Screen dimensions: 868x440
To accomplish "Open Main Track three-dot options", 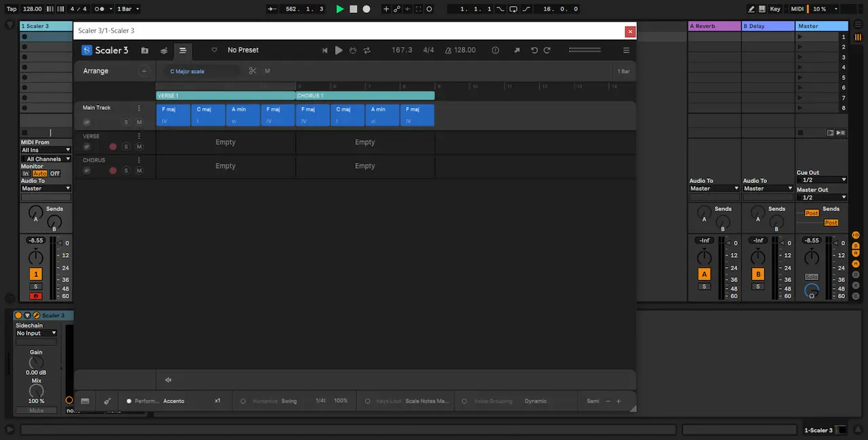I will coord(139,108).
